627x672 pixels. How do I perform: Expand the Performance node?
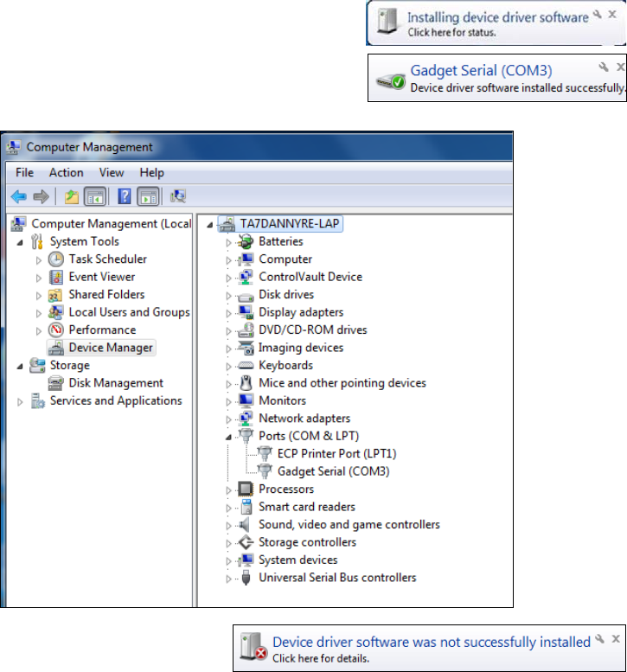coord(39,331)
